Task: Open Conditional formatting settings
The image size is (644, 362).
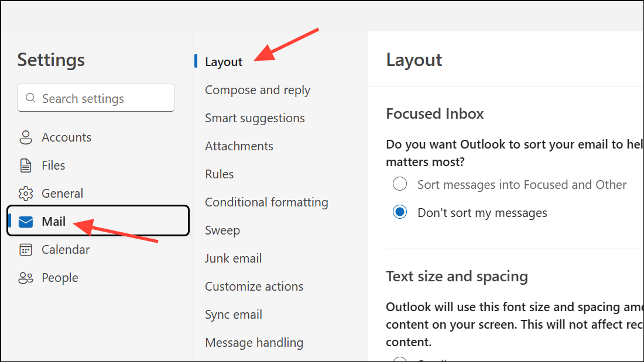Action: tap(266, 202)
